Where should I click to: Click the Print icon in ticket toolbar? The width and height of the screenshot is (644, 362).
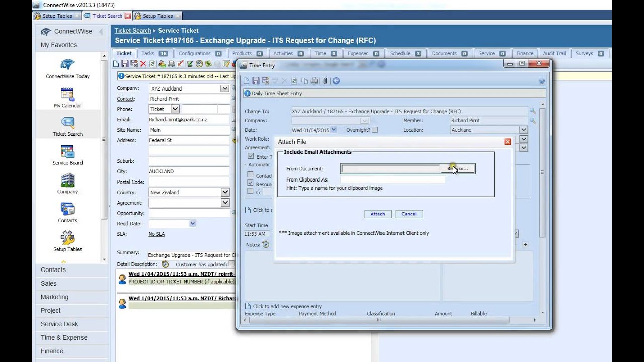point(171,64)
